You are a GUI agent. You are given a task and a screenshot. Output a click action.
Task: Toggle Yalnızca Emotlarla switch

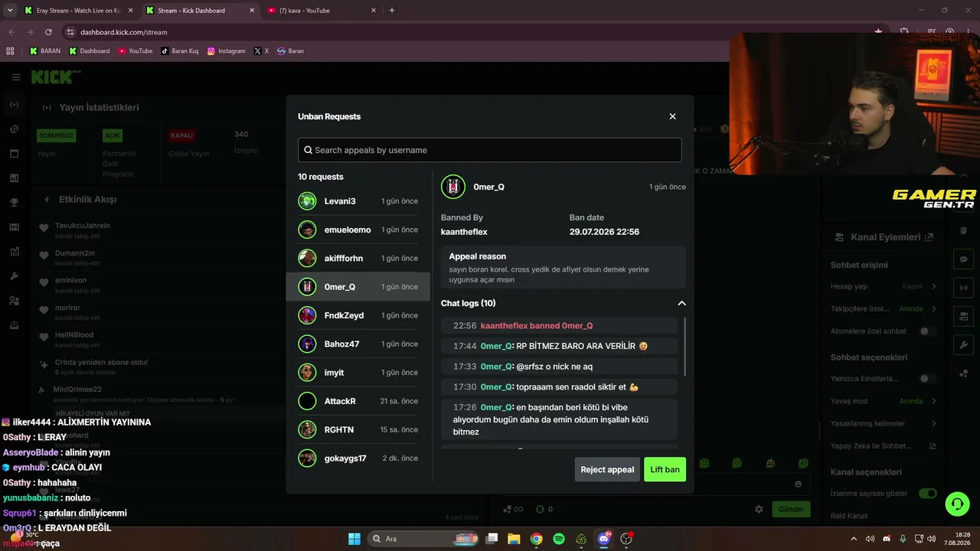point(927,379)
